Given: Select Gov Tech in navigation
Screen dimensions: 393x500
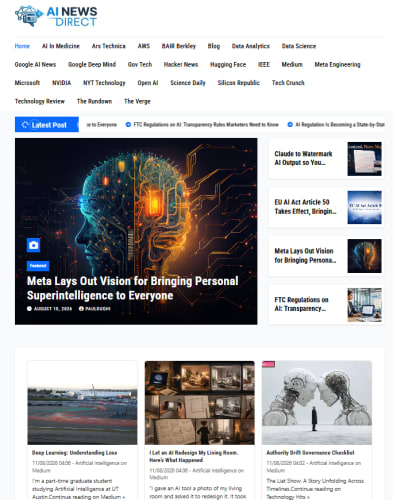Looking at the screenshot, I should pyautogui.click(x=140, y=64).
